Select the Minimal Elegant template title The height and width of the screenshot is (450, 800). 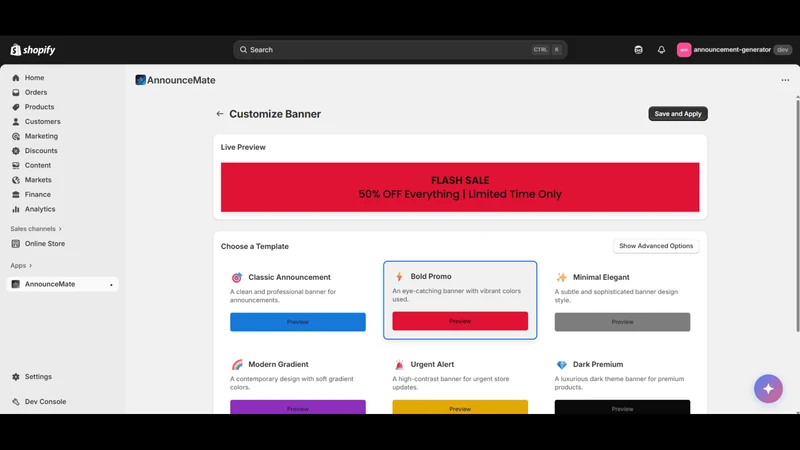tap(601, 277)
